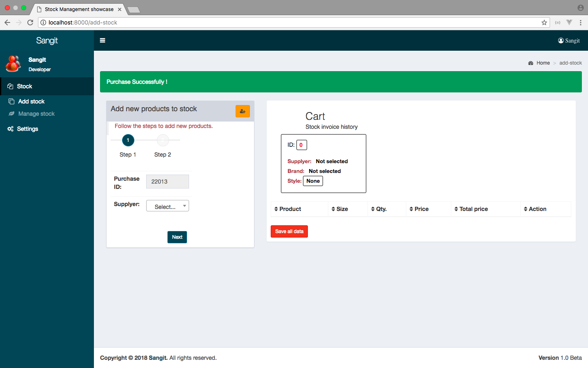Click the orange add supplier icon button
This screenshot has width=588, height=368.
point(243,111)
